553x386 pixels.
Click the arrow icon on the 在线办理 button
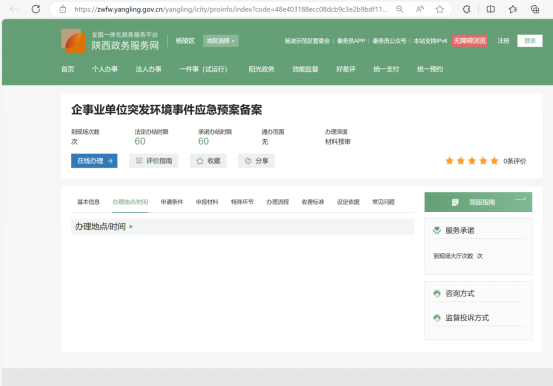click(110, 161)
